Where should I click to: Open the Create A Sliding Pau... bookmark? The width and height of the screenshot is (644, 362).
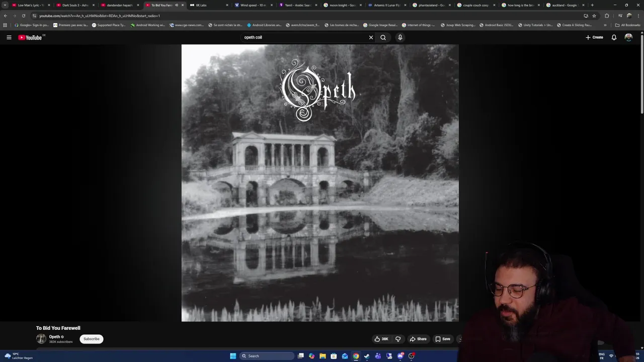point(574,25)
